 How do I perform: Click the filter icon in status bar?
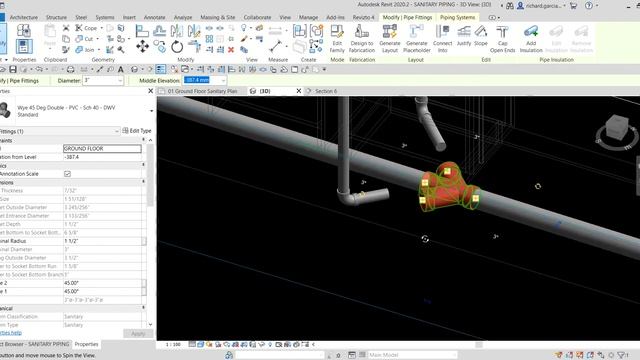tap(621, 355)
